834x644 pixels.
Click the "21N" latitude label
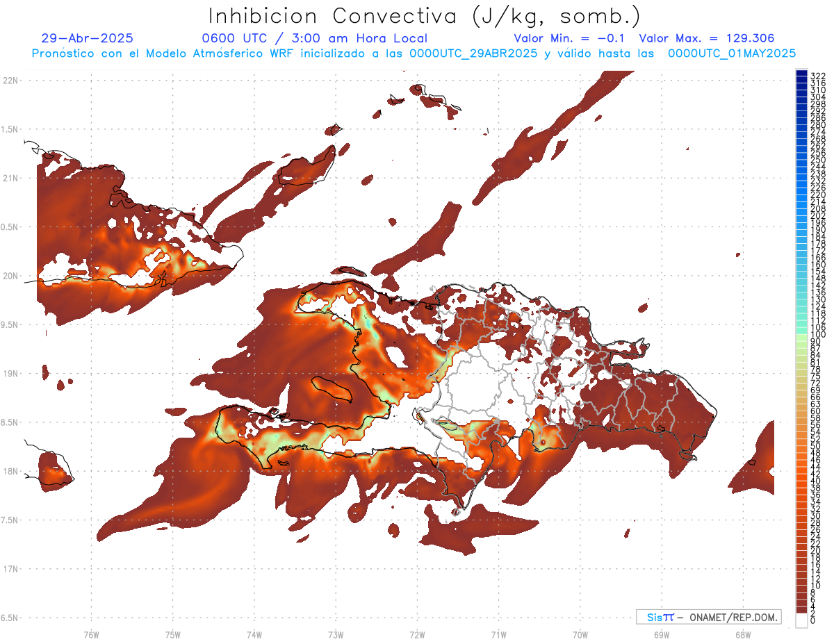pos(10,178)
